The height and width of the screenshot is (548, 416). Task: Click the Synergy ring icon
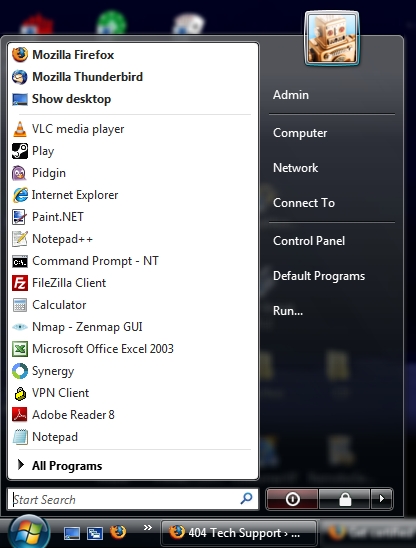pyautogui.click(x=20, y=371)
